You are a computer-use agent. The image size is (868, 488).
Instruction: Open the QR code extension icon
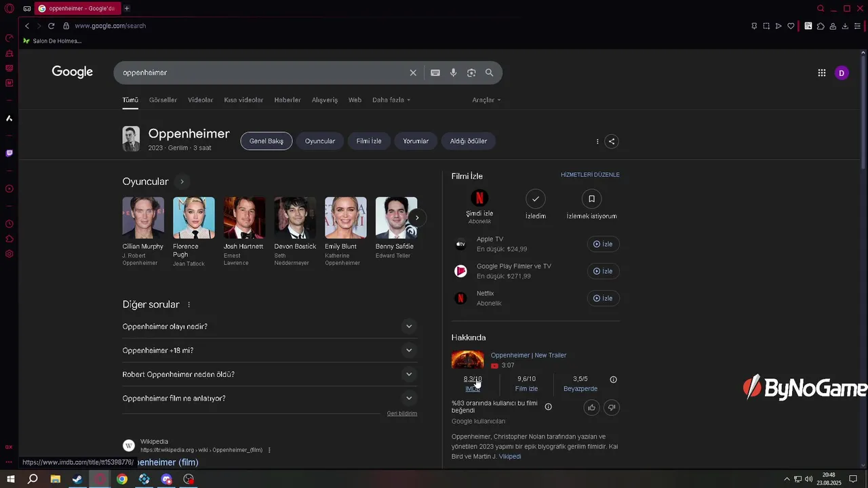[x=808, y=26]
